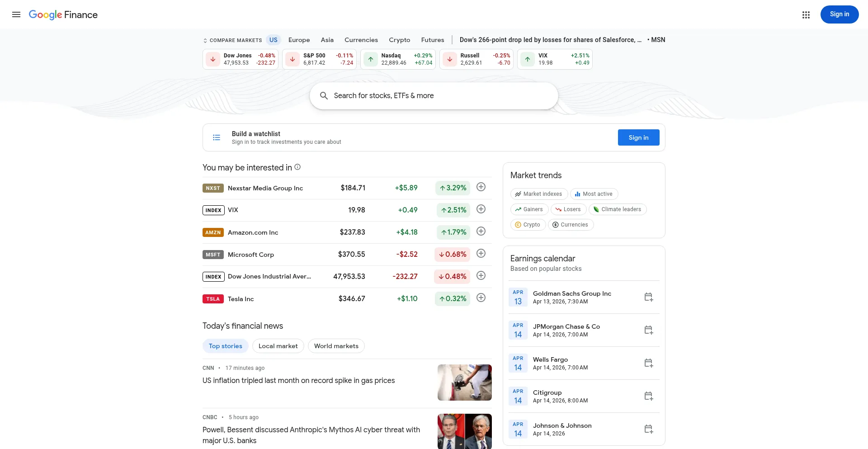Add Wells Fargo earnings to calendar
This screenshot has height=449, width=868.
pyautogui.click(x=649, y=363)
